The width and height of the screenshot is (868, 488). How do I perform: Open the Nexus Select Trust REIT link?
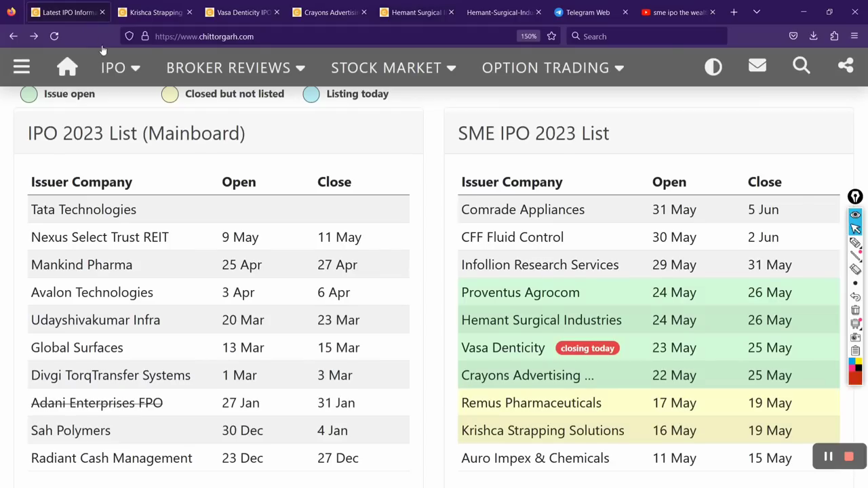click(100, 237)
